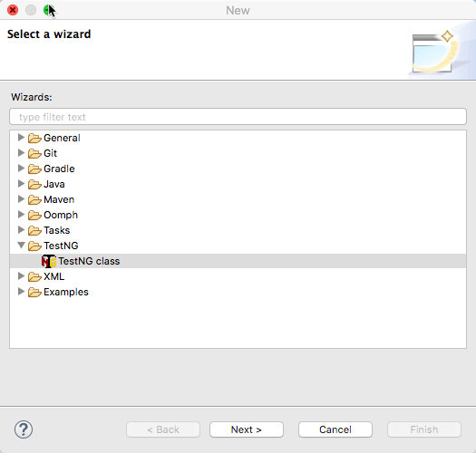Click the TestNG class wizard icon

49,261
